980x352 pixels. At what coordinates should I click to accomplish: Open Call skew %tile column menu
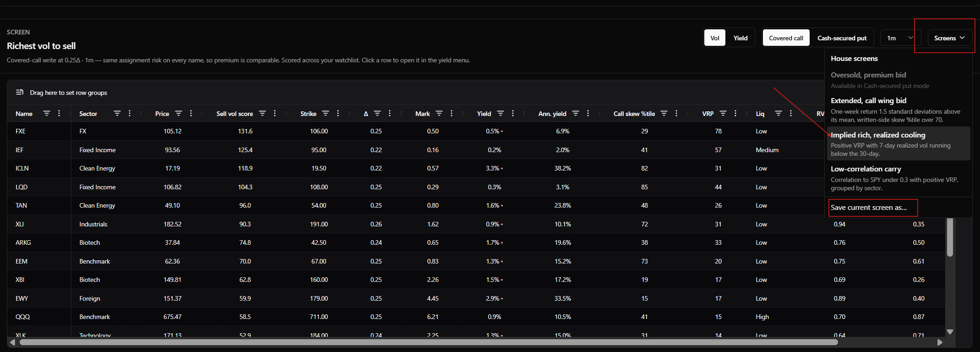click(676, 113)
